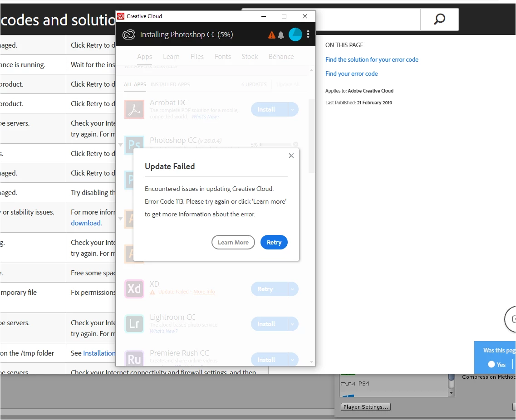
Task: Close the Update Failed dialog
Action: click(x=291, y=156)
